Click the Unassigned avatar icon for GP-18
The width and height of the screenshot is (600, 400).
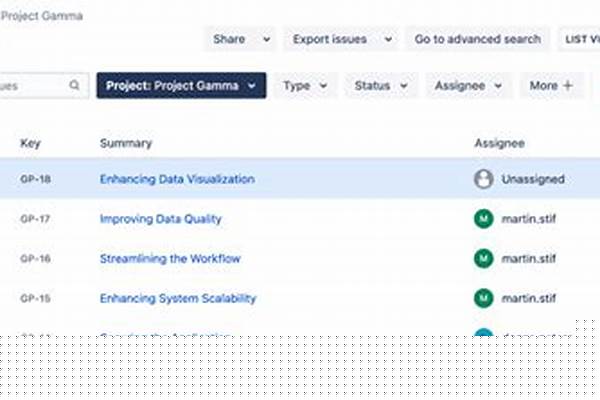click(484, 179)
